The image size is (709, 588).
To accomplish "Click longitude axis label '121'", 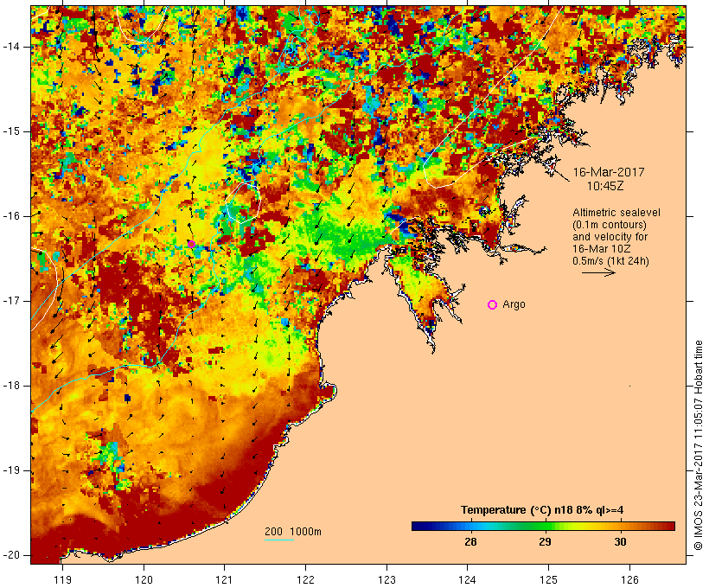I will pyautogui.click(x=224, y=580).
